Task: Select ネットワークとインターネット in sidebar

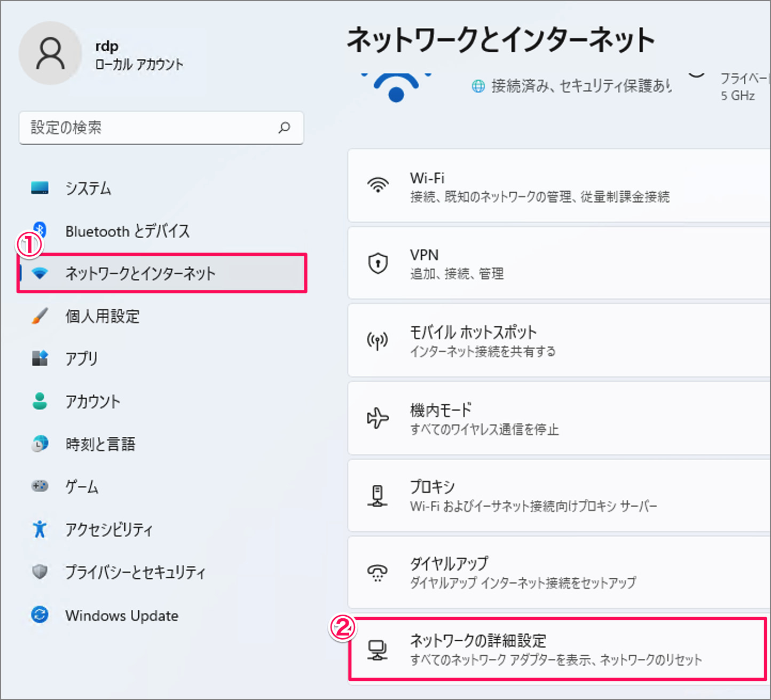Action: [140, 273]
